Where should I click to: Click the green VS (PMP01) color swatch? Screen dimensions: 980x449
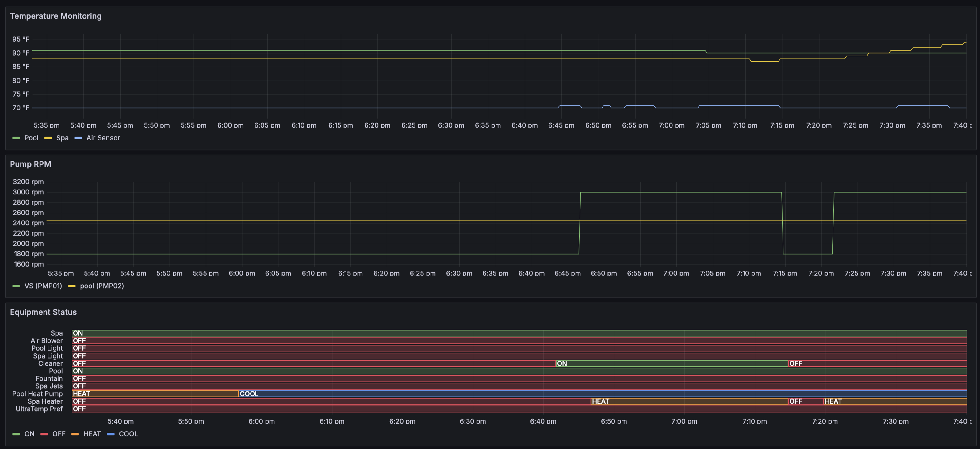pos(16,286)
